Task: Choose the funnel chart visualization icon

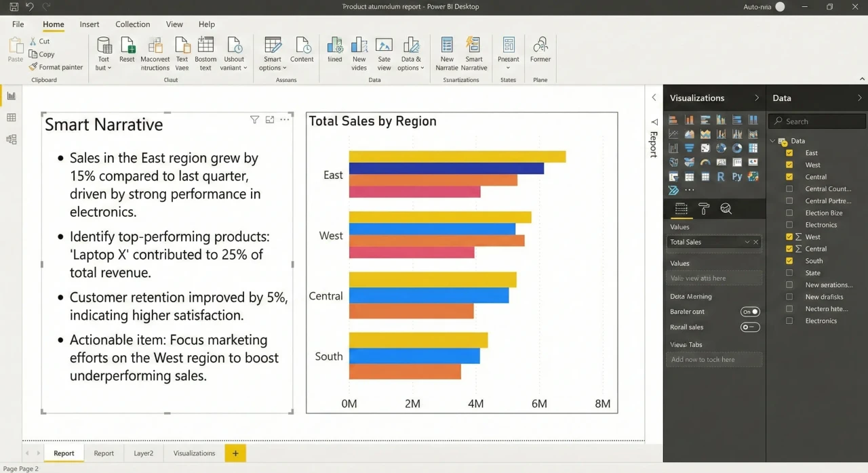Action: click(x=689, y=148)
